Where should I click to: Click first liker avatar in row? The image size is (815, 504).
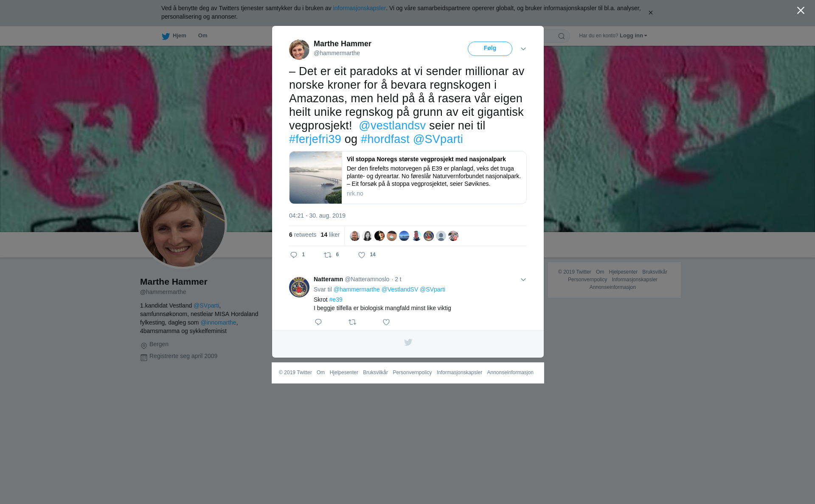coord(355,236)
